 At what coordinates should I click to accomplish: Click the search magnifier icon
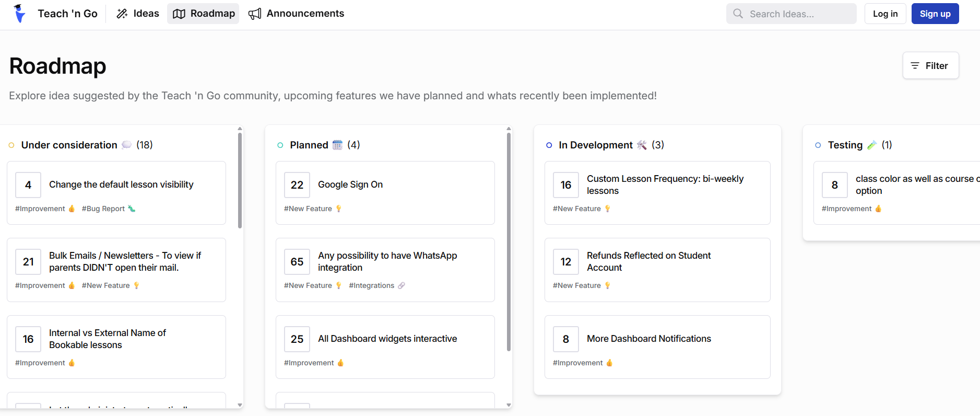pyautogui.click(x=738, y=14)
